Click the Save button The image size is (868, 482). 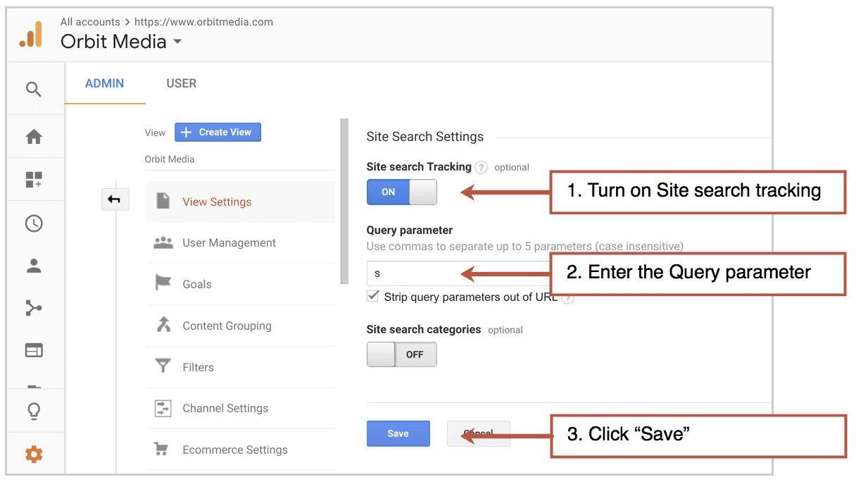point(398,433)
